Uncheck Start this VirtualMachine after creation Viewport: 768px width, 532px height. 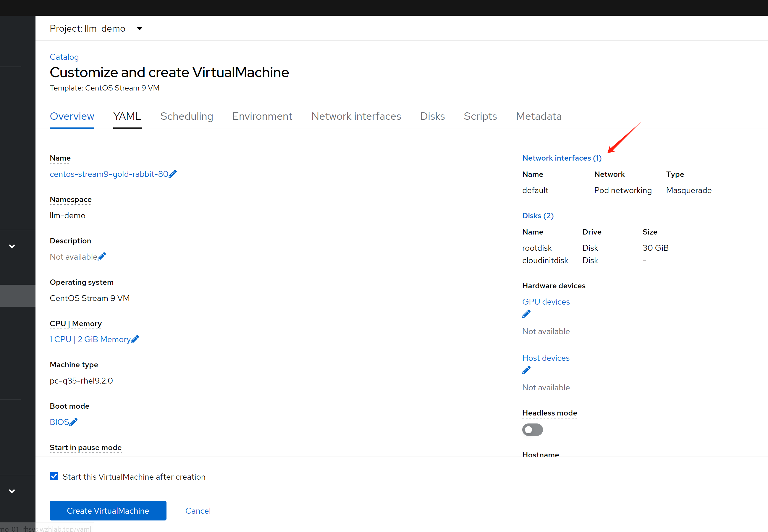[54, 476]
